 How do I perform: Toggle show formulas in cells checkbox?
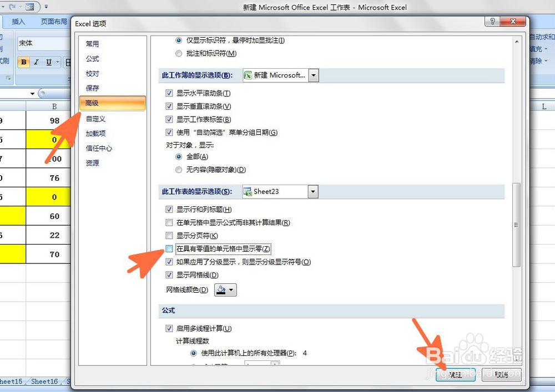pos(169,223)
